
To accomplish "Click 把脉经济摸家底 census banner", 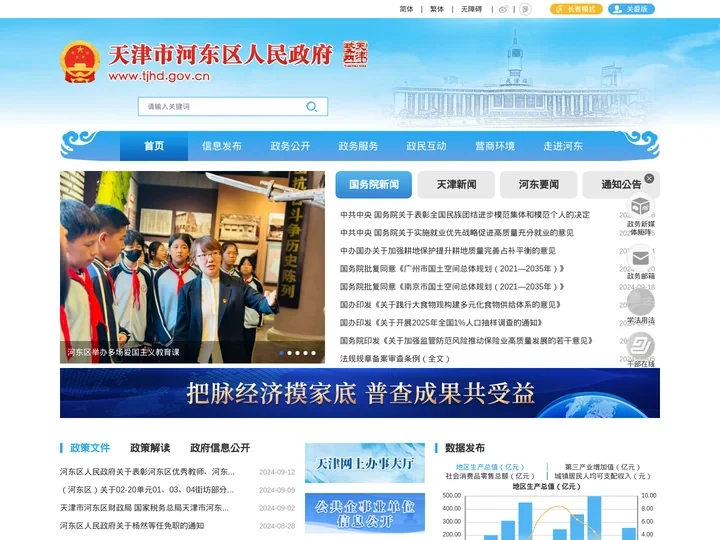I will click(x=360, y=393).
